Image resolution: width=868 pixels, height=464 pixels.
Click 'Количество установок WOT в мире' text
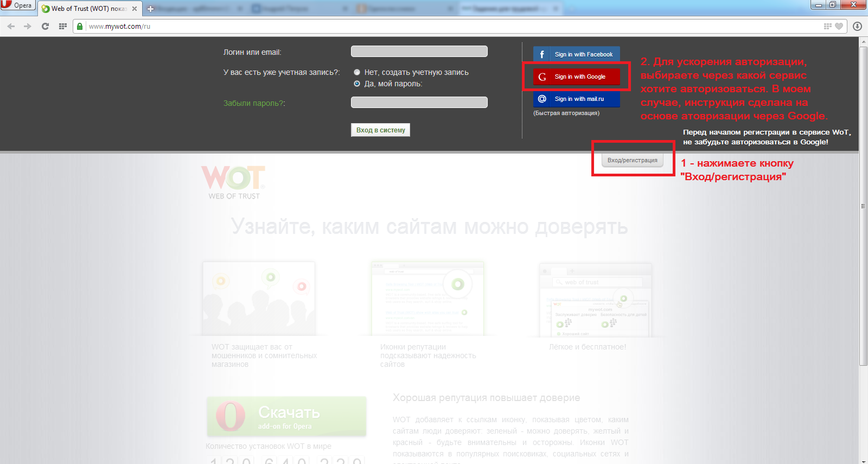pyautogui.click(x=269, y=446)
